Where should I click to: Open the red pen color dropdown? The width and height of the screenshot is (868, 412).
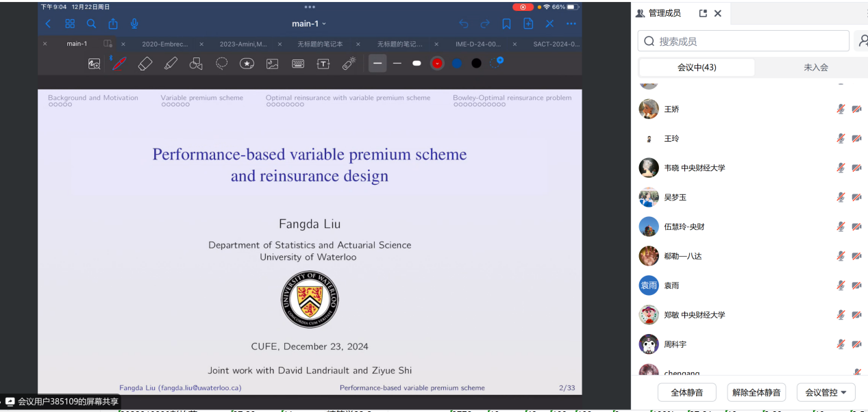point(437,64)
